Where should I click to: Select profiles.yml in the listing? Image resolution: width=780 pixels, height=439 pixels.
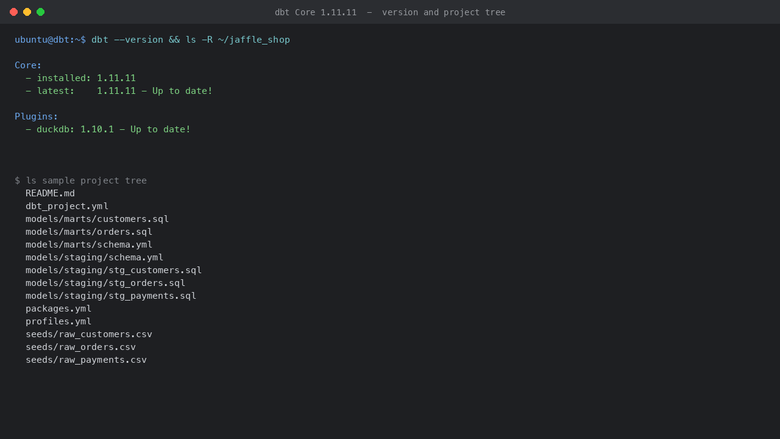click(x=58, y=321)
